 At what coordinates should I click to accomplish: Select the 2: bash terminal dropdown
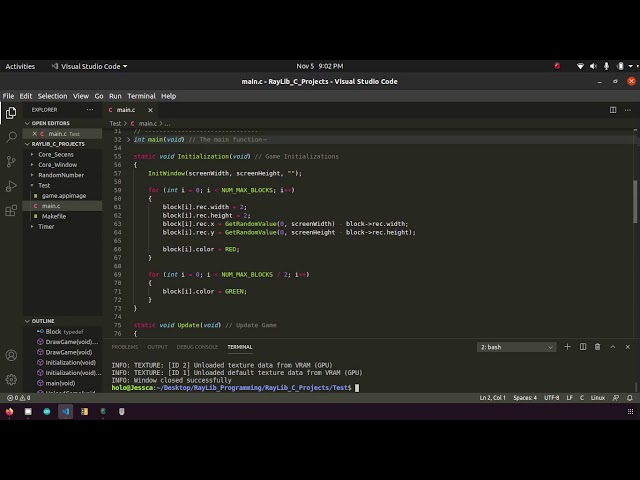click(516, 347)
